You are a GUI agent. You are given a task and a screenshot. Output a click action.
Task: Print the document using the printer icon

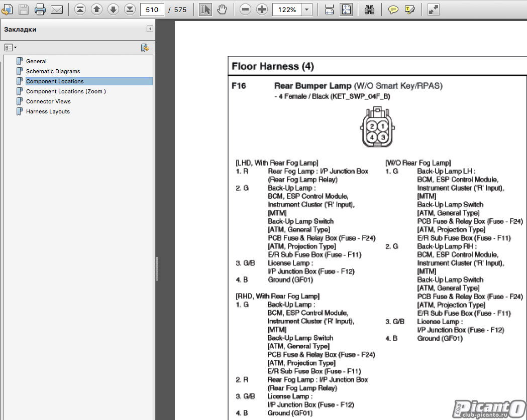coord(40,10)
